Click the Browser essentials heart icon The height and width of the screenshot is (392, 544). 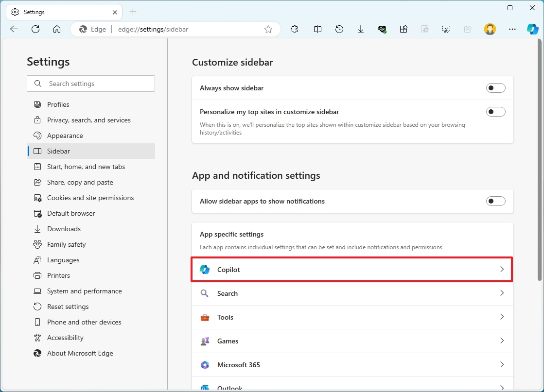382,29
